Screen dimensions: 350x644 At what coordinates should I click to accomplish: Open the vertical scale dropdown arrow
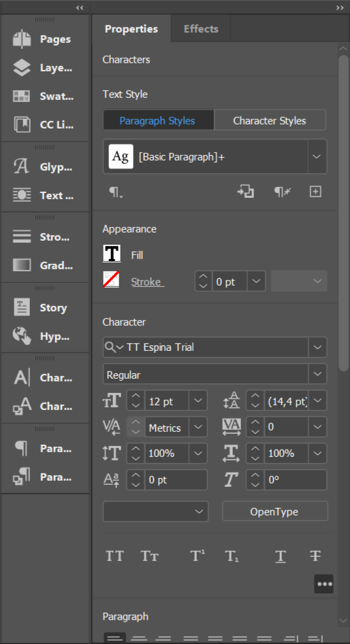coord(198,454)
